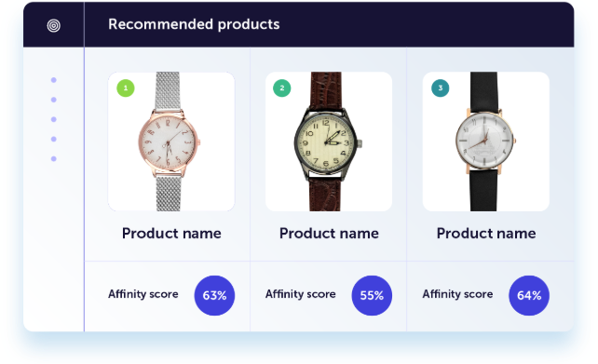The width and height of the screenshot is (598, 364).
Task: Click the green number 1 rank badge
Action: pyautogui.click(x=126, y=88)
